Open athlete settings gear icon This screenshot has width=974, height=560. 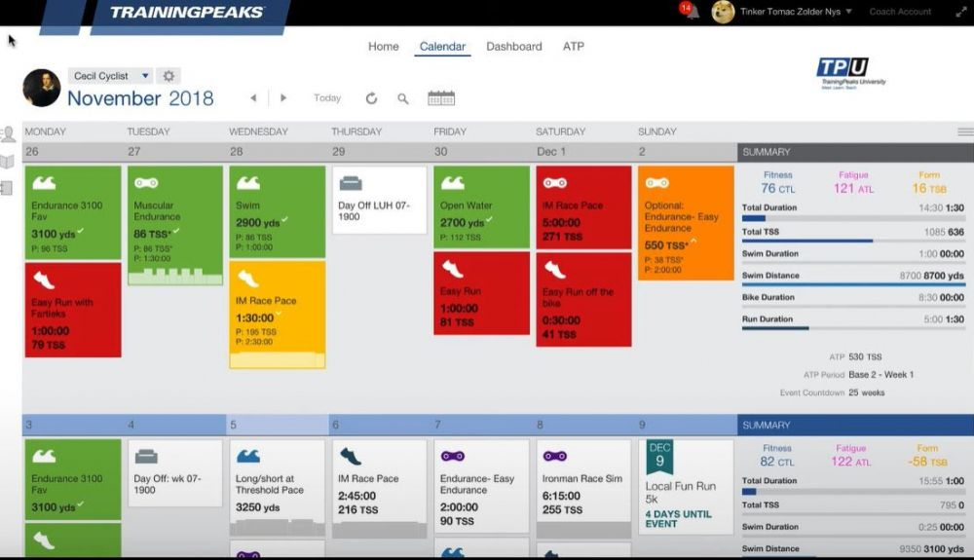coord(169,76)
